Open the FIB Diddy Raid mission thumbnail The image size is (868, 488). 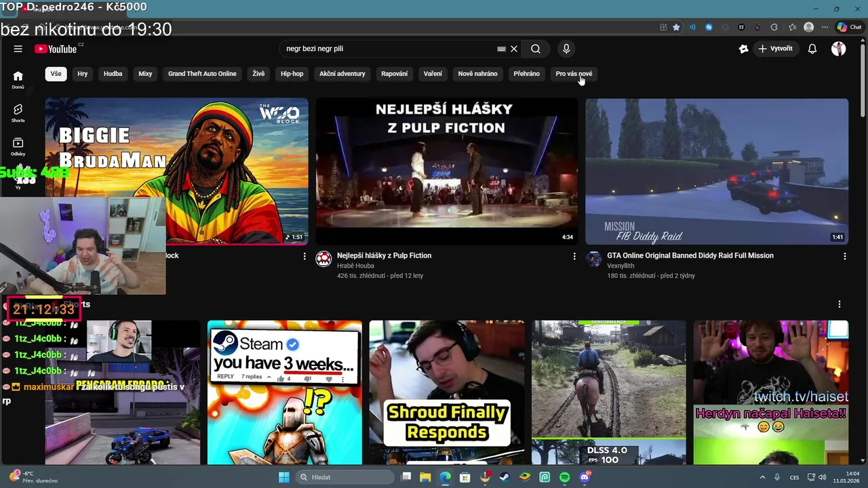717,171
